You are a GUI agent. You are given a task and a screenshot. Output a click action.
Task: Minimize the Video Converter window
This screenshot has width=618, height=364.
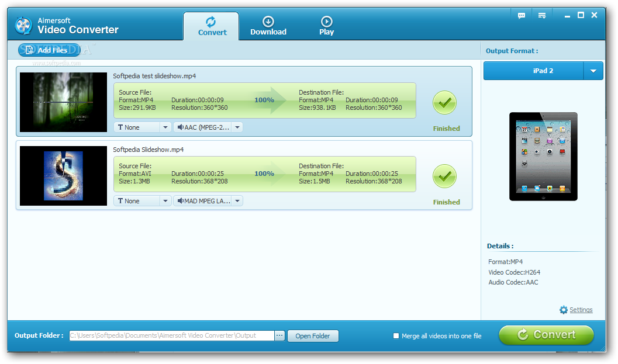567,16
